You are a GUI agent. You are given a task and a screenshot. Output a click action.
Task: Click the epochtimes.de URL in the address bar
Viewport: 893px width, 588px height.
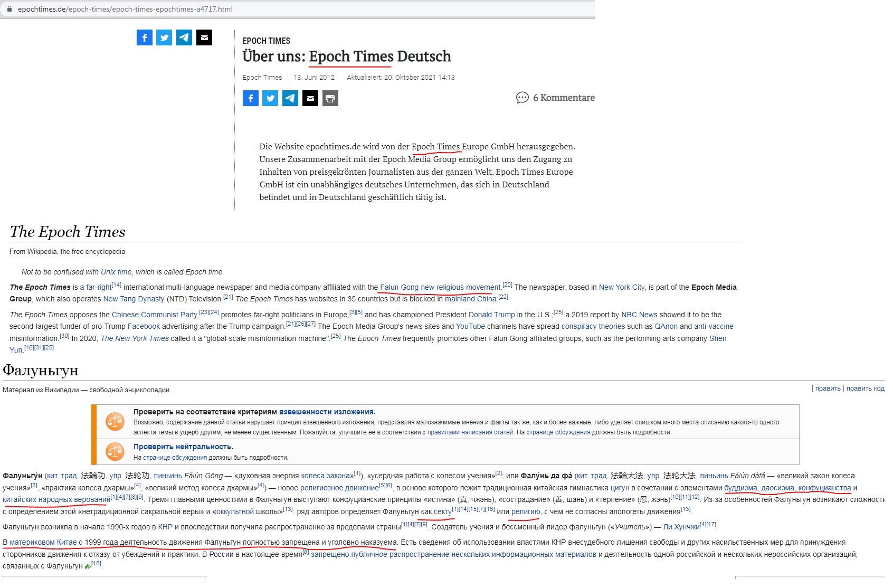tap(125, 9)
